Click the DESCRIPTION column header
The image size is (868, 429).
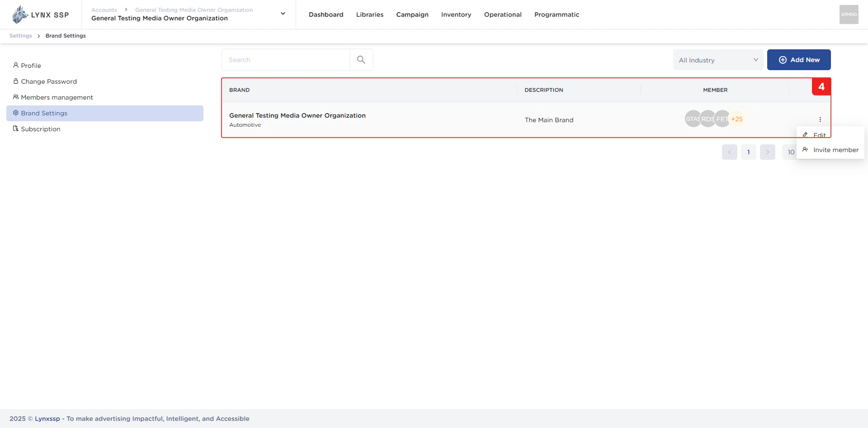coord(544,90)
